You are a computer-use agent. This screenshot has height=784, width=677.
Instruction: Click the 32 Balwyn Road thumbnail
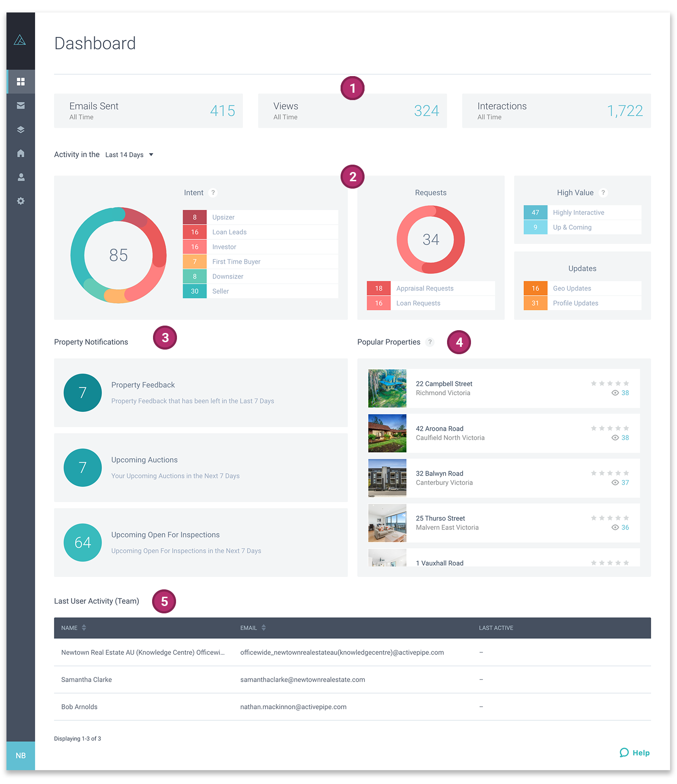coord(387,478)
